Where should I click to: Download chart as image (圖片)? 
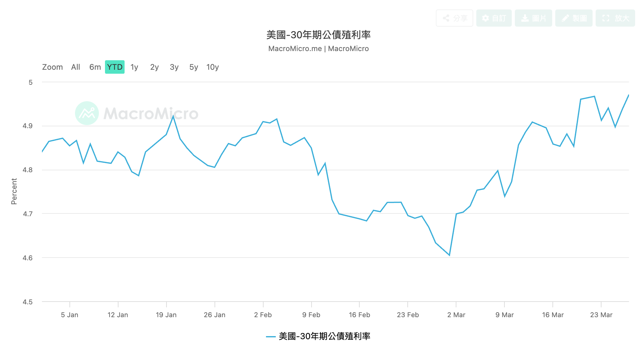click(x=533, y=18)
